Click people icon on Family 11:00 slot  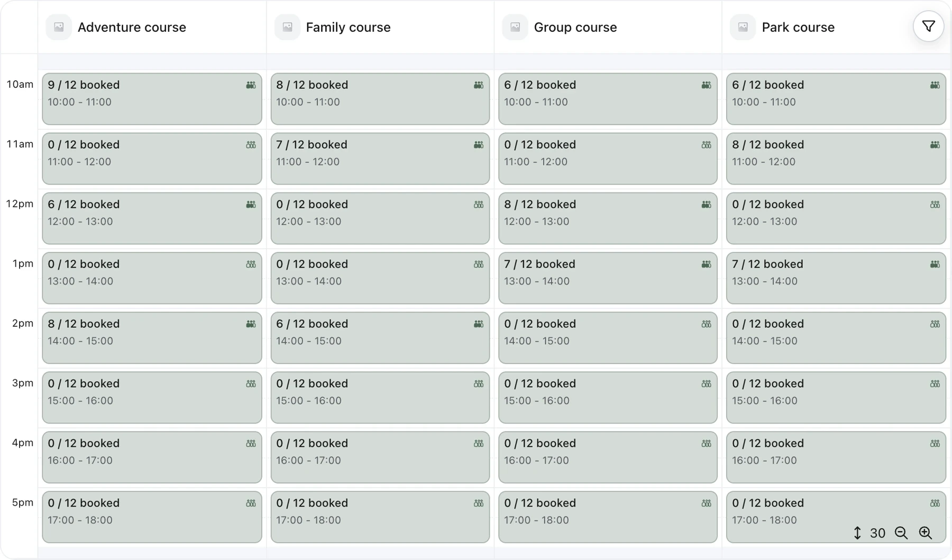coord(479,145)
